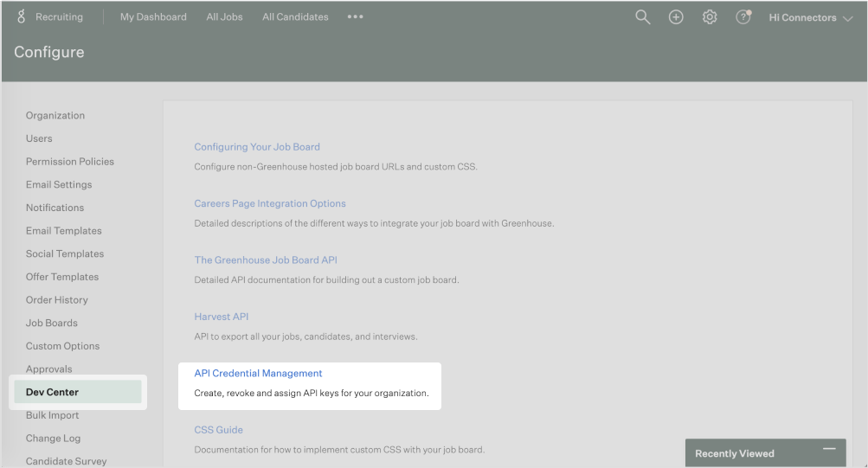Open the search magnifier icon
The image size is (868, 468).
643,17
